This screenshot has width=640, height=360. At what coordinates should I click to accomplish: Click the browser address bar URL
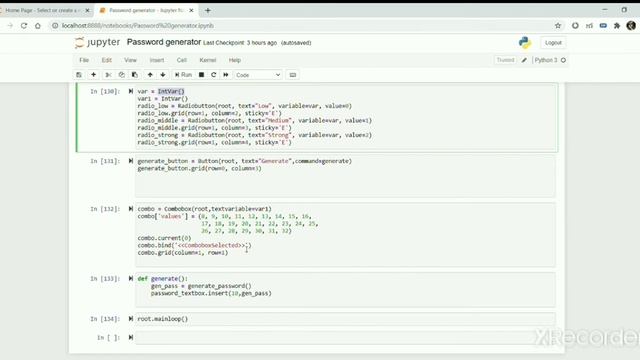pyautogui.click(x=138, y=26)
